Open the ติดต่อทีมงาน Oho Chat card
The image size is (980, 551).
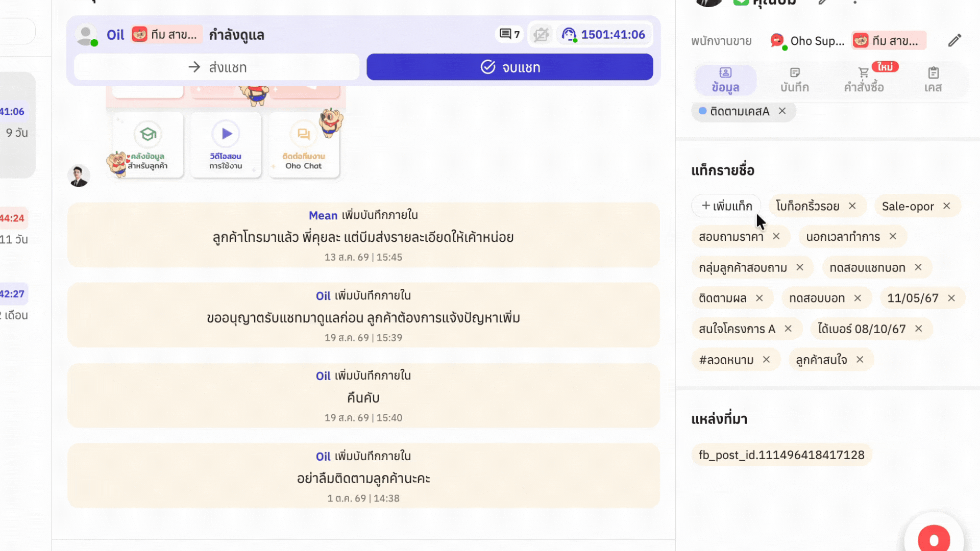[x=304, y=145]
